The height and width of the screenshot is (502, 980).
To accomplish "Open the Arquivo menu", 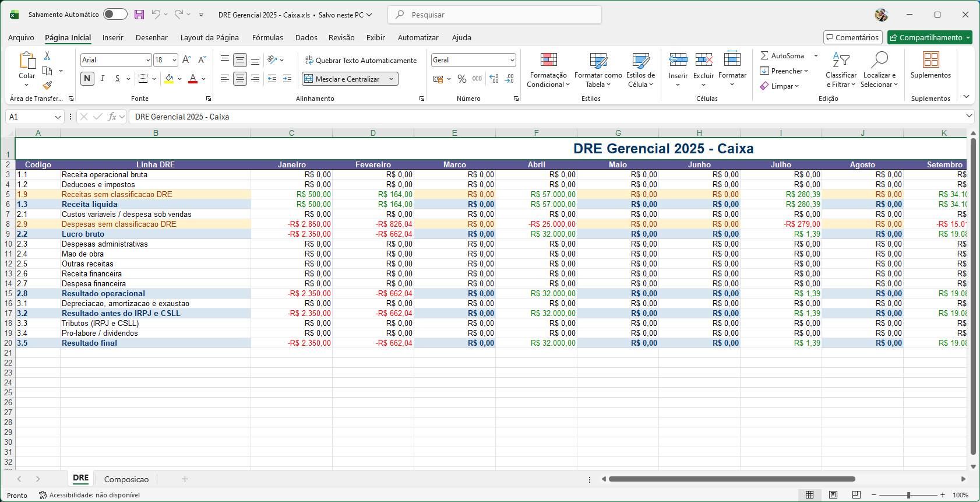I will coord(21,37).
